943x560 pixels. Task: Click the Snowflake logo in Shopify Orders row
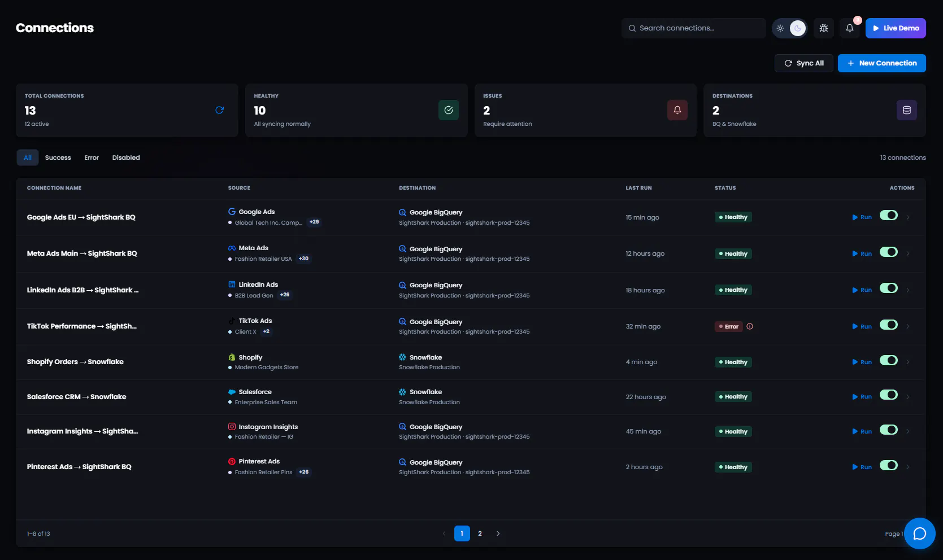[402, 357]
